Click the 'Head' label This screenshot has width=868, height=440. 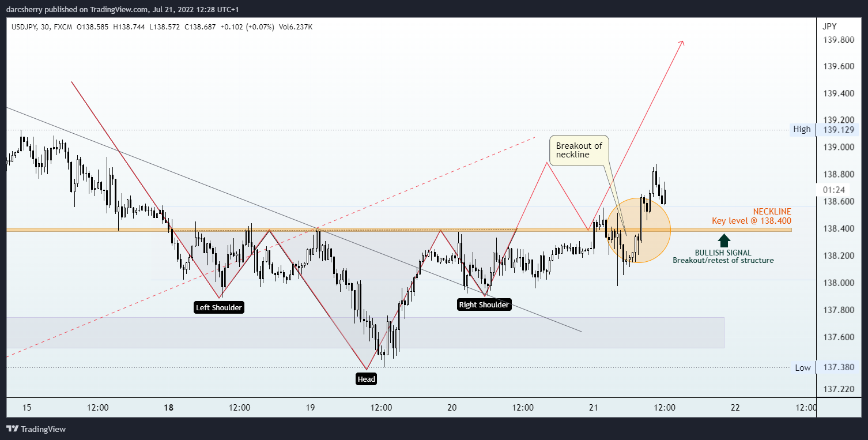click(x=367, y=379)
